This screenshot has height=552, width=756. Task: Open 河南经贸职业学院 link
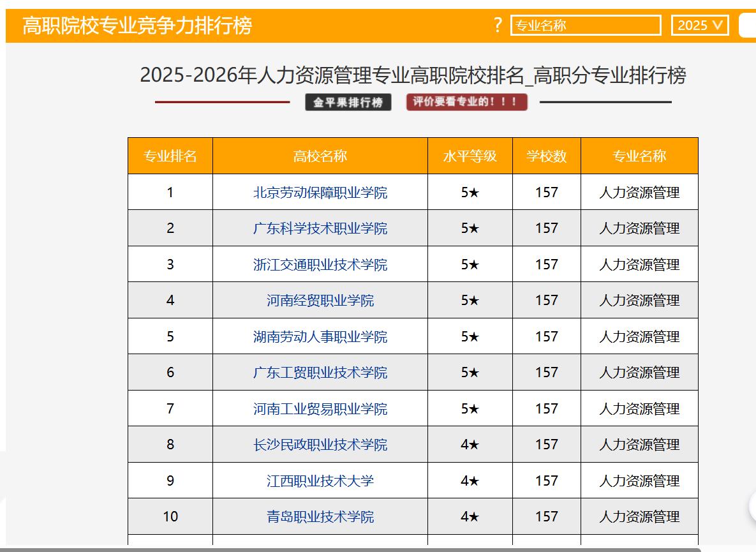320,301
